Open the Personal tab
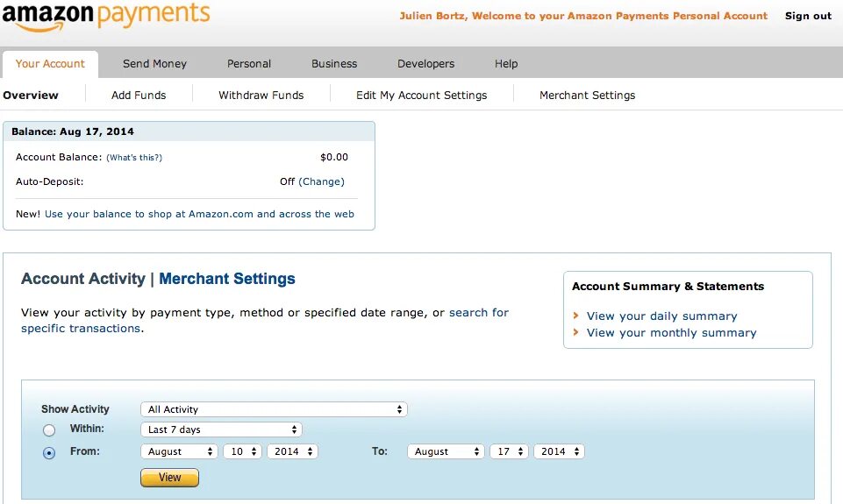This screenshot has width=843, height=504. (249, 64)
